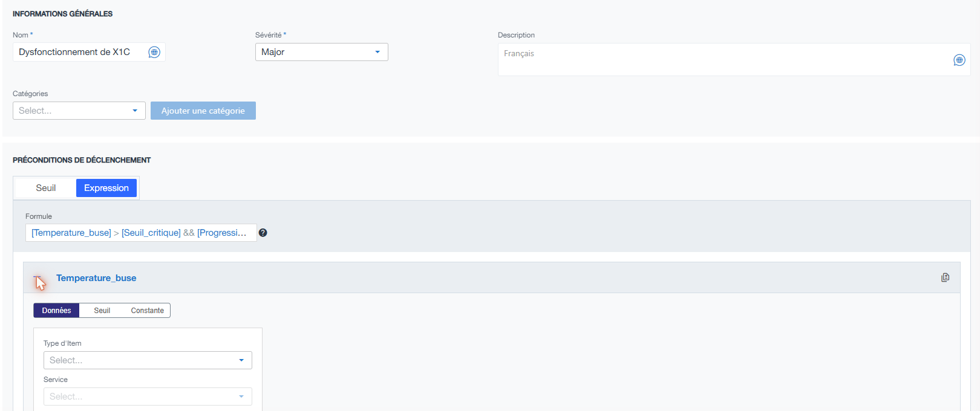
Task: Open the Sévérité dropdown showing Major
Action: (322, 52)
